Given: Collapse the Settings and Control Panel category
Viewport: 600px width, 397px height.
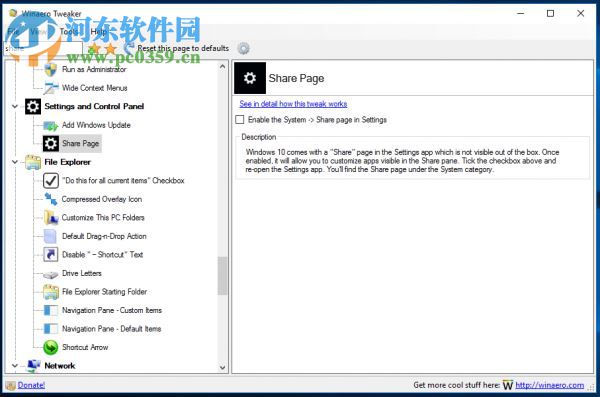Looking at the screenshot, I should (15, 106).
